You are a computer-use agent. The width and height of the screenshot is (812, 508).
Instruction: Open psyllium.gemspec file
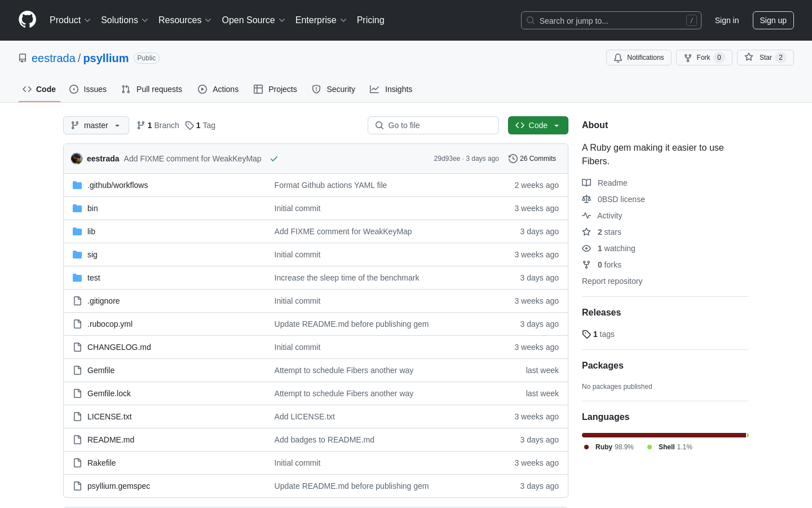coord(118,486)
